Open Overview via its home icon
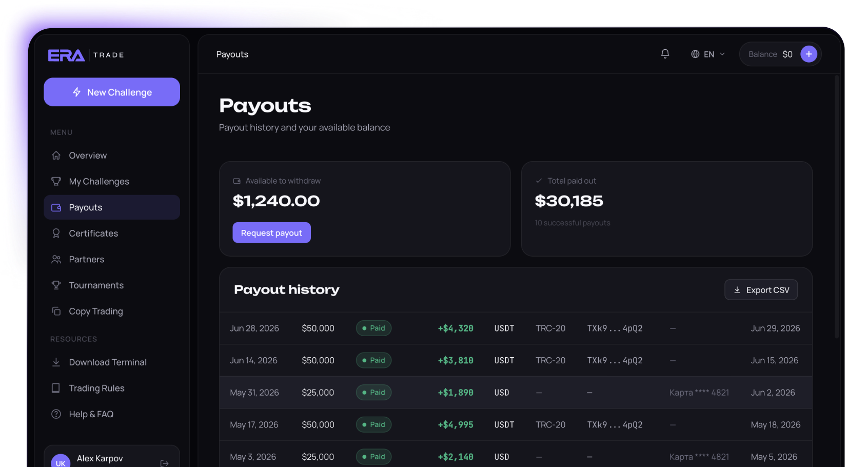This screenshot has width=868, height=467. tap(56, 155)
